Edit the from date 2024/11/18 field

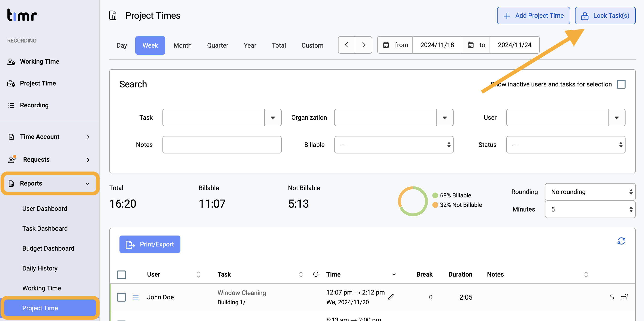pos(437,45)
